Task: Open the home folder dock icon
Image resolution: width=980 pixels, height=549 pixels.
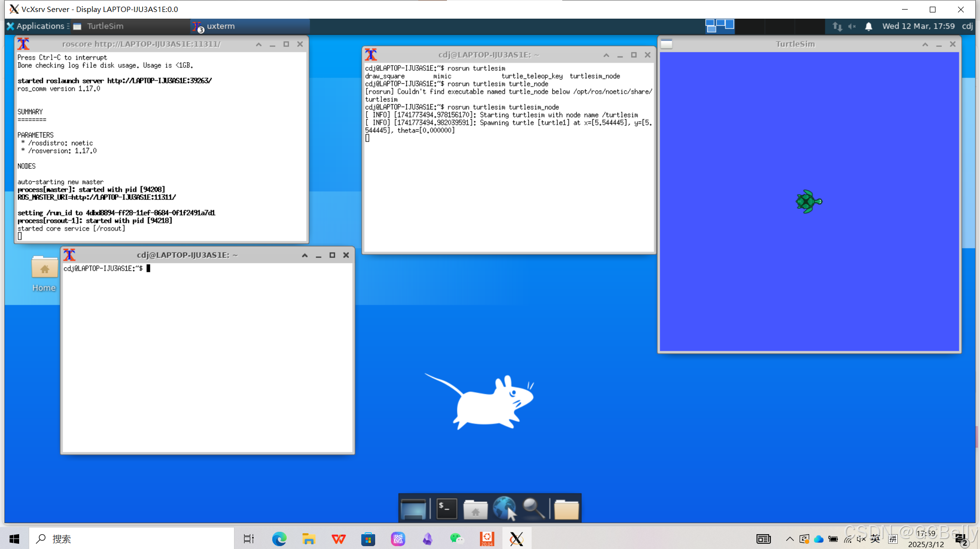Action: [475, 509]
